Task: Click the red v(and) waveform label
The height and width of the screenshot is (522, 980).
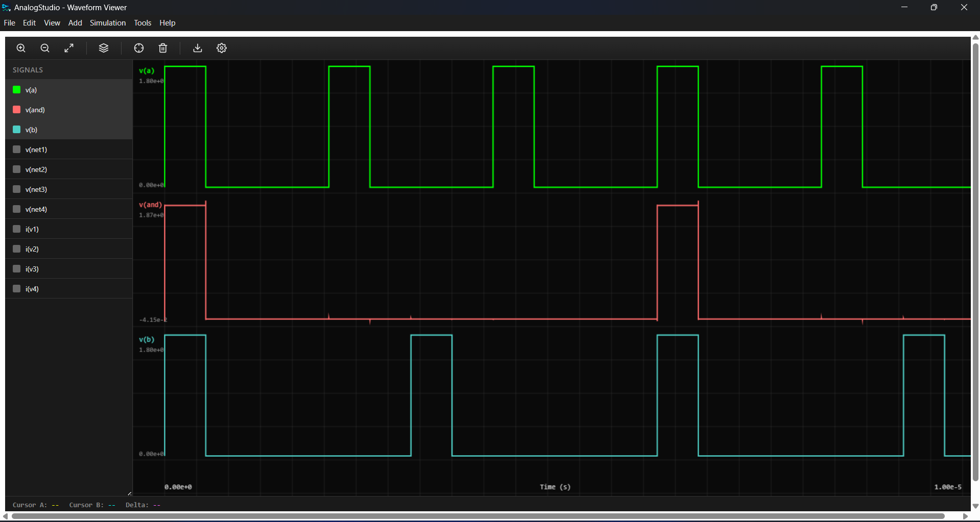Action: [x=151, y=205]
